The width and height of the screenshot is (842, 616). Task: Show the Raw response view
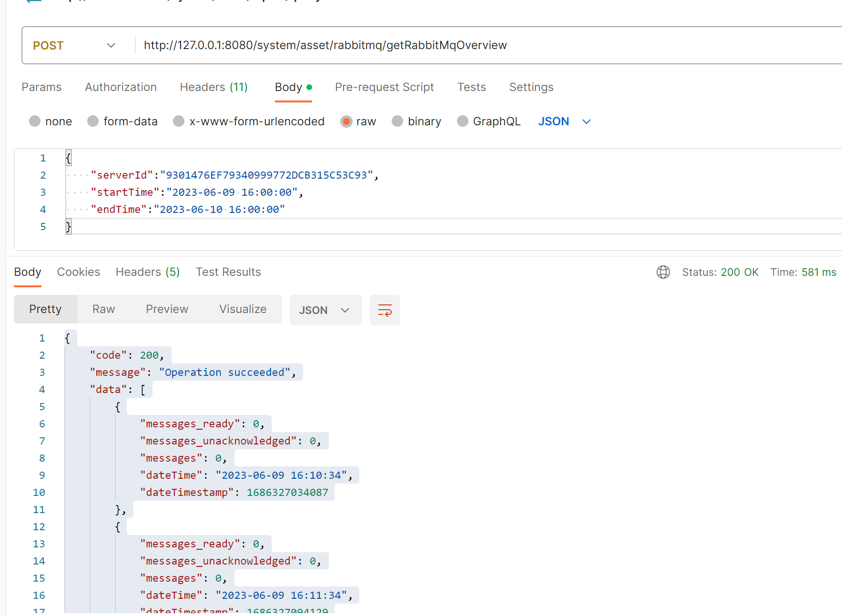103,309
